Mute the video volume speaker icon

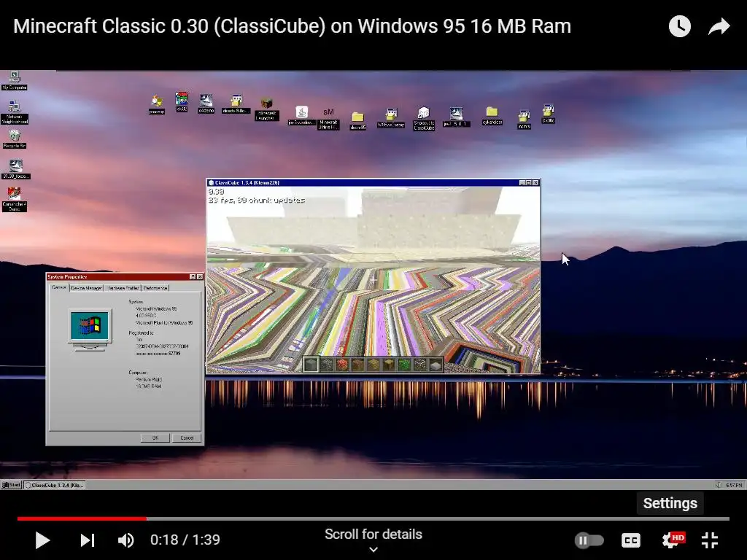pos(125,540)
